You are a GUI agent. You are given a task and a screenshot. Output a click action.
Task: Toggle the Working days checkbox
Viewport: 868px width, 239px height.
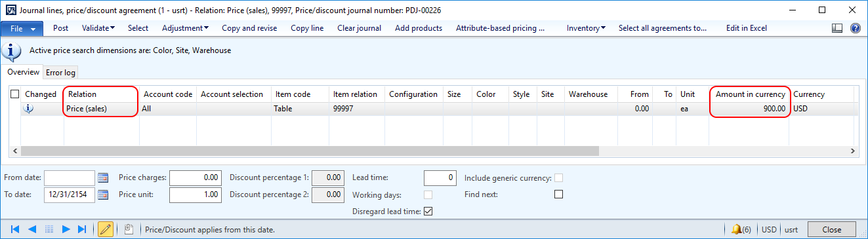click(428, 194)
